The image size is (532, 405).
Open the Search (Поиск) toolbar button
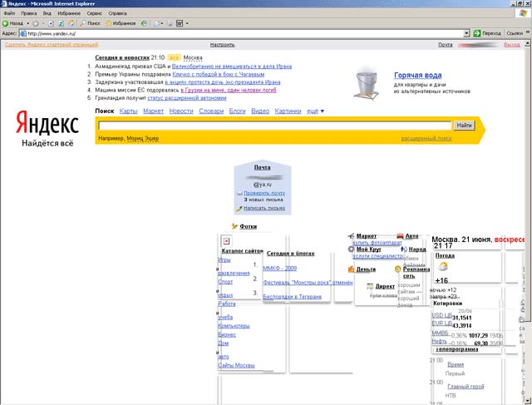click(91, 23)
